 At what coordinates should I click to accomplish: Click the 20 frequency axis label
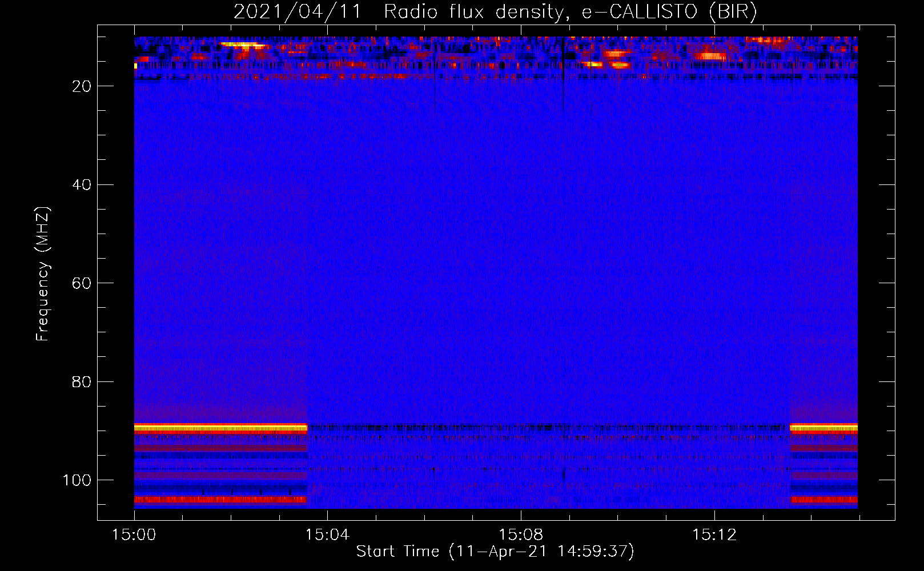(82, 86)
